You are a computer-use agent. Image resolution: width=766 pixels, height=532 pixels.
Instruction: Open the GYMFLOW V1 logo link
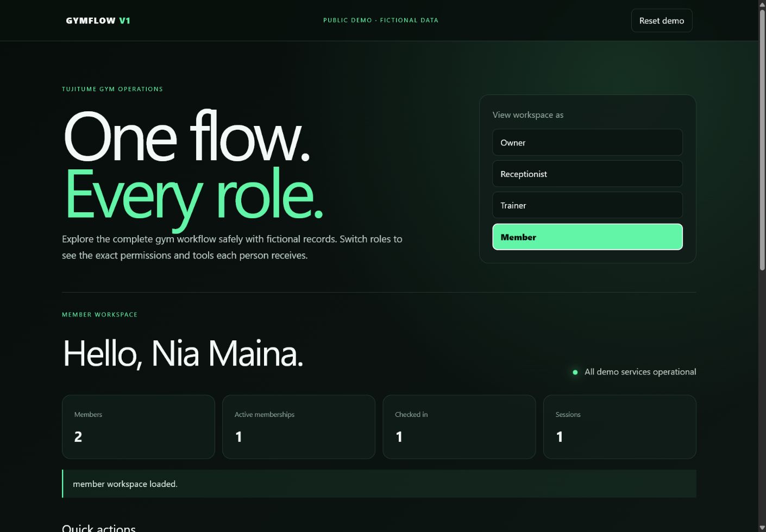[x=98, y=21]
